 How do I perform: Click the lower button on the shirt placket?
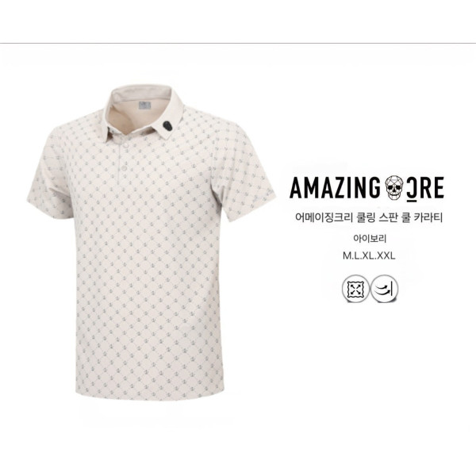[x=123, y=167]
